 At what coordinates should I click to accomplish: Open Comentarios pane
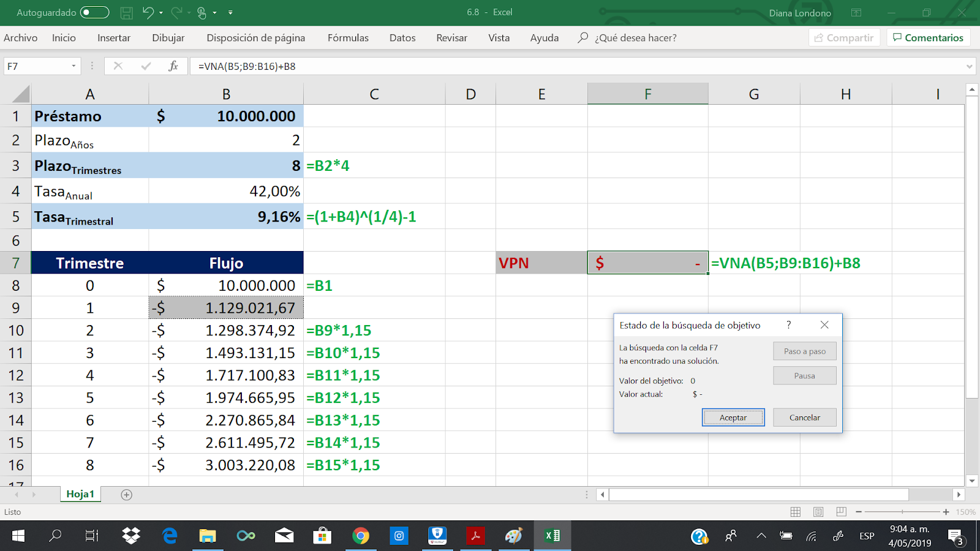coord(929,37)
